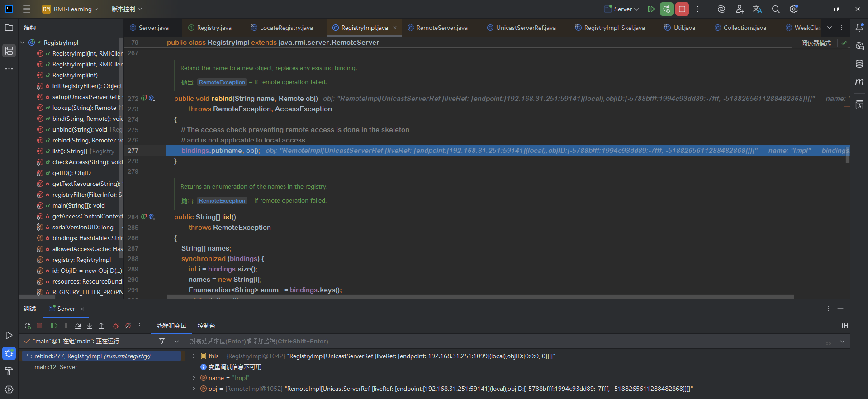Image resolution: width=868 pixels, height=399 pixels.
Task: Toggle the thread filter funnel icon
Action: coord(162,341)
